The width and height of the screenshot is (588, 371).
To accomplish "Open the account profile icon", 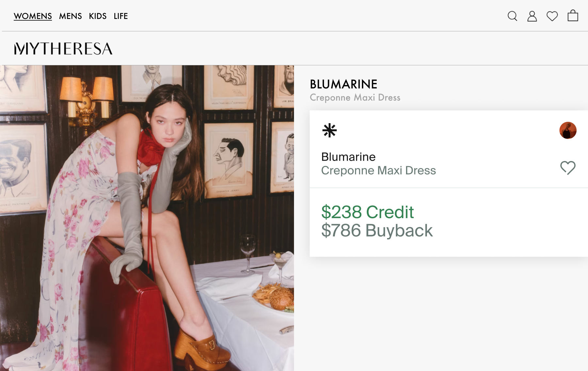I will coord(532,16).
